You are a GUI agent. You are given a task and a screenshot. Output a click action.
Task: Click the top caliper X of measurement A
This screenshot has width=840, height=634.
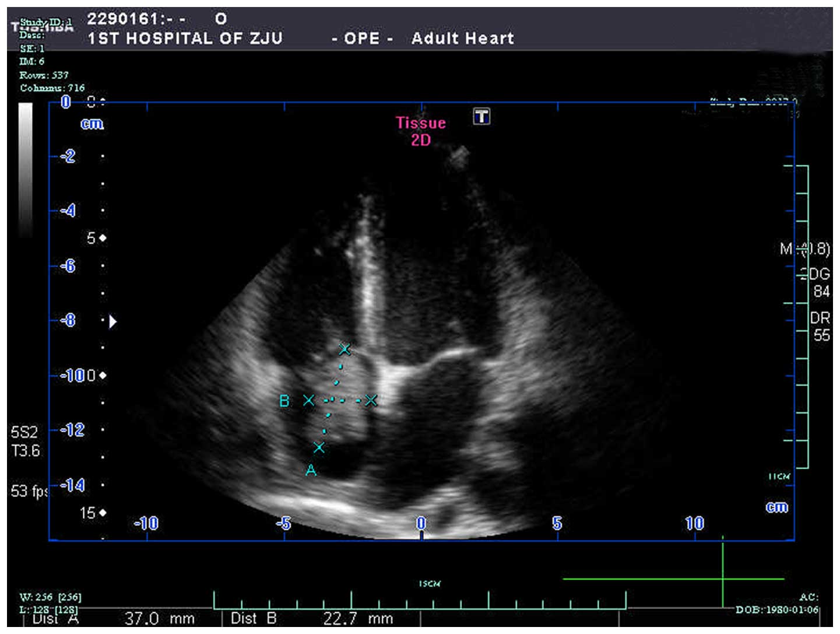coord(345,349)
